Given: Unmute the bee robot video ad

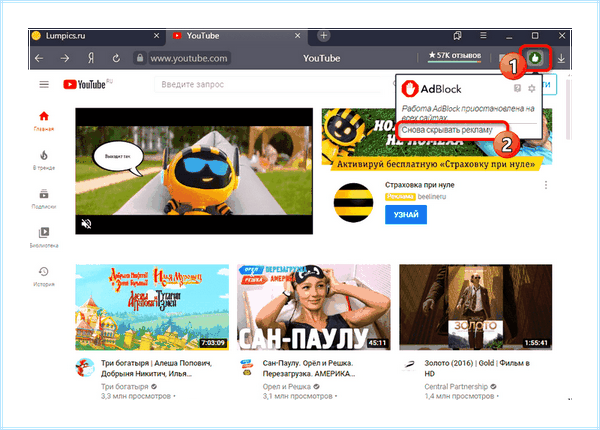Looking at the screenshot, I should 86,223.
